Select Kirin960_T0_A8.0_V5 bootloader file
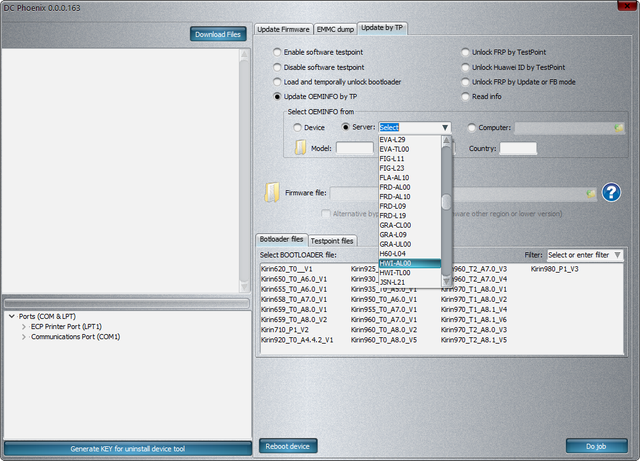This screenshot has height=461, width=640. (x=384, y=340)
